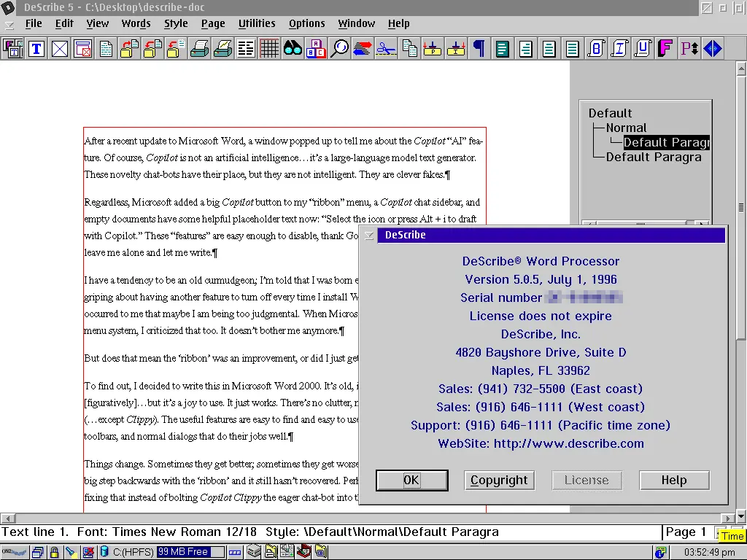The height and width of the screenshot is (560, 747).
Task: Apply left alignment with filled green page icon
Action: tap(503, 49)
